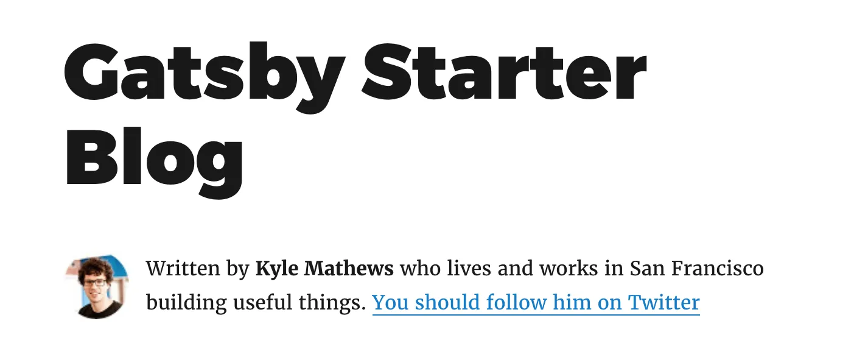
Task: Click the Kyle Mathews profile avatar
Action: coord(97,288)
